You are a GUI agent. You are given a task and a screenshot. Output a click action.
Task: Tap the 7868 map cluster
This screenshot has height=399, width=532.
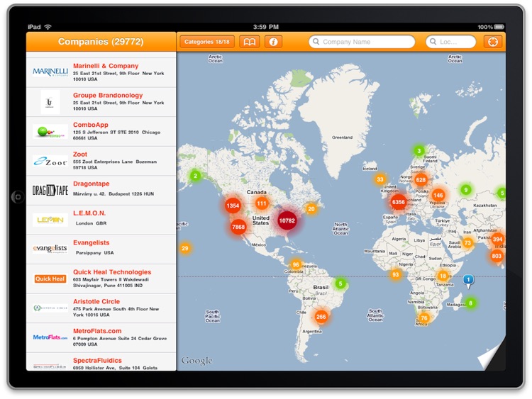tap(238, 227)
